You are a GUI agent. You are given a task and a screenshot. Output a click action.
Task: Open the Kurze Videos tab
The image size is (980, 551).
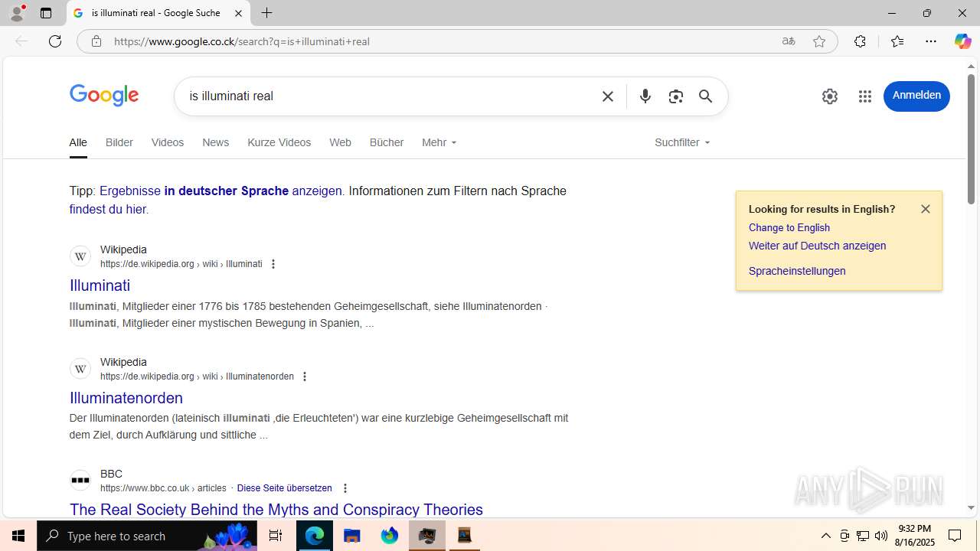tap(279, 142)
